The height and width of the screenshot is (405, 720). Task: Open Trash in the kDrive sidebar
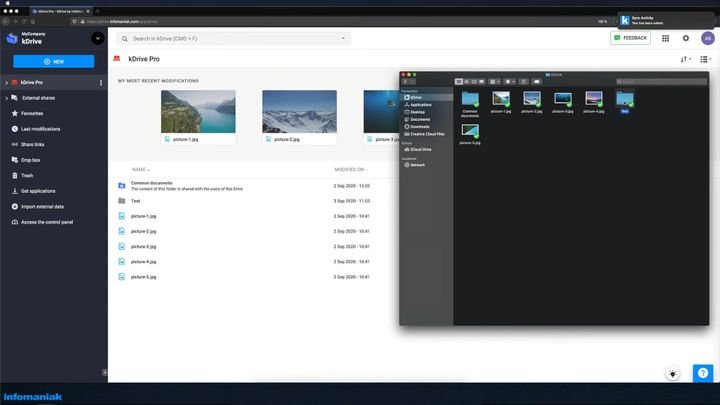pyautogui.click(x=27, y=175)
